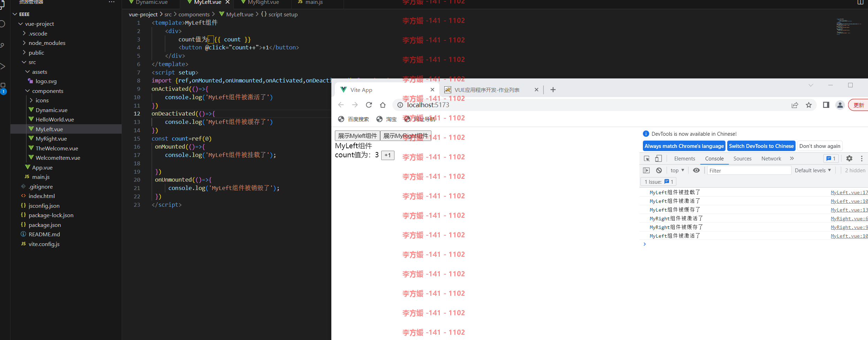Image resolution: width=868 pixels, height=340 pixels.
Task: Open the JavaScript context top dropdown
Action: (677, 171)
